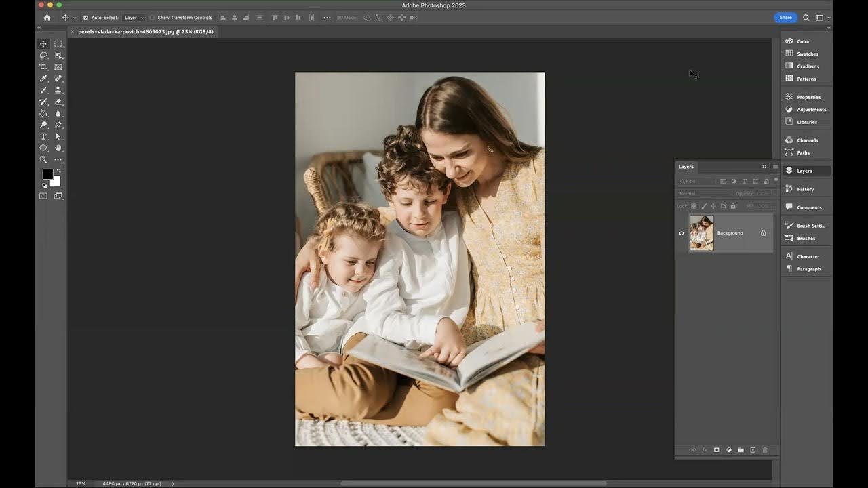This screenshot has height=488, width=868.
Task: Select the Crop tool
Action: [x=43, y=66]
